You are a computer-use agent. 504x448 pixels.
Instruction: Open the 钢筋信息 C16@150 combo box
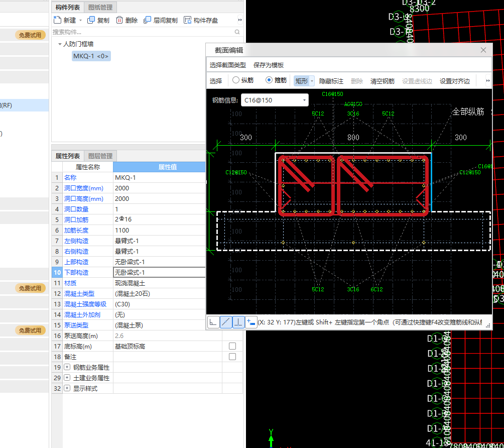[275, 100]
